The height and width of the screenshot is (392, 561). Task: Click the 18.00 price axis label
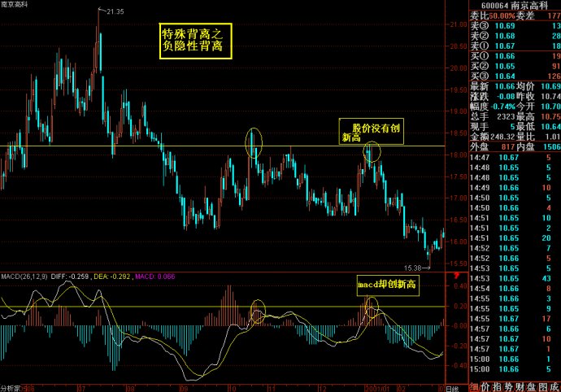click(458, 155)
